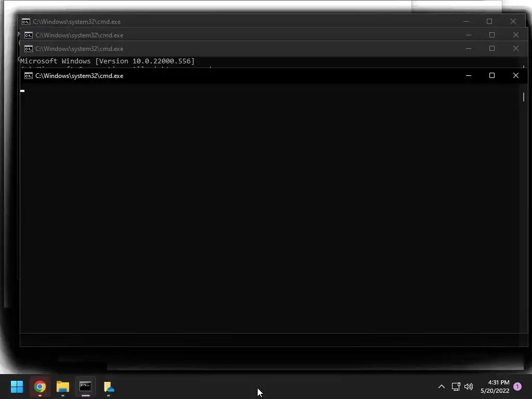Minimize the topmost background cmd.exe window
This screenshot has height=399, width=532.
point(466,21)
